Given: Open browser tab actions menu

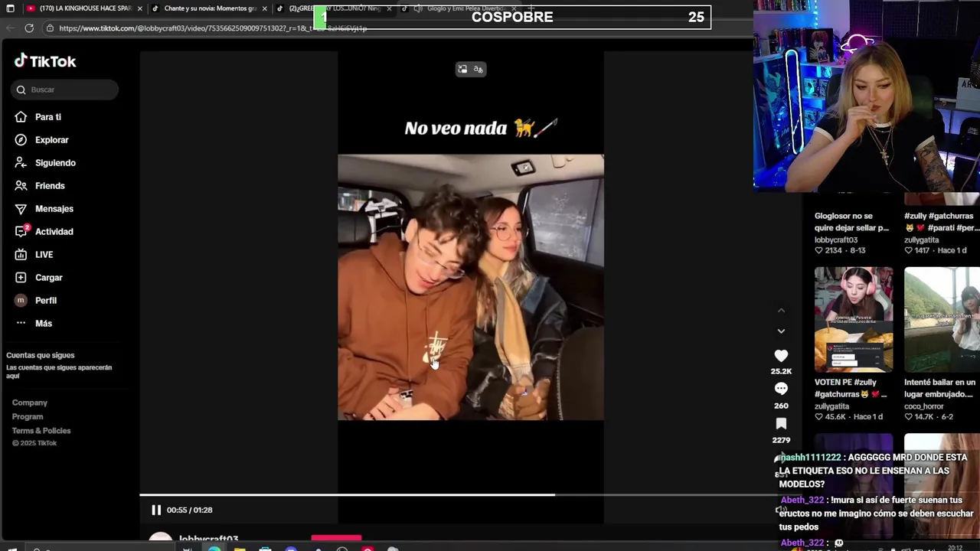Looking at the screenshot, I should point(9,8).
